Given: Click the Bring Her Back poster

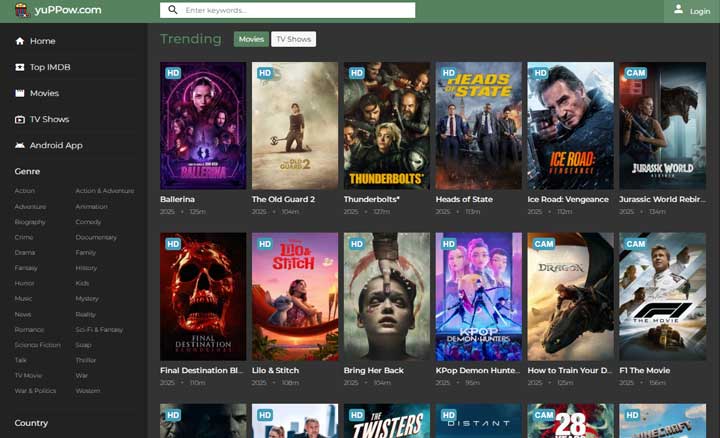Looking at the screenshot, I should (387, 297).
